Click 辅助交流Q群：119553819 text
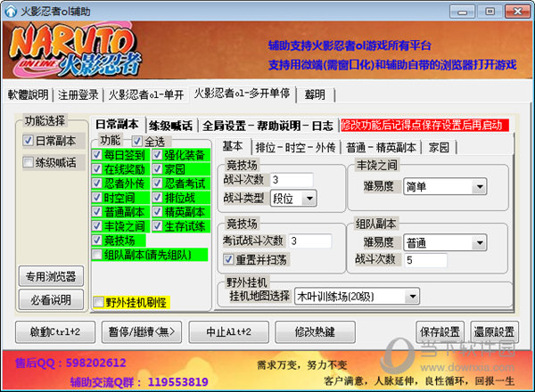This screenshot has width=535, height=392. click(139, 382)
